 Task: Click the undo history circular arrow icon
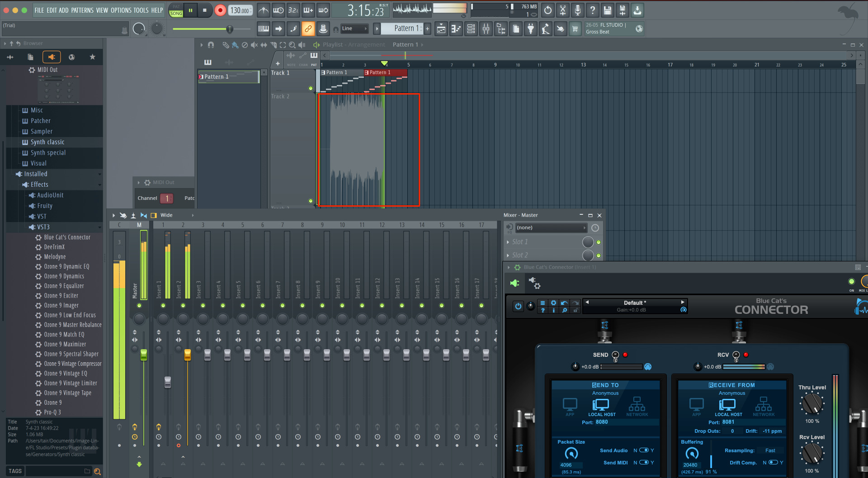click(548, 10)
